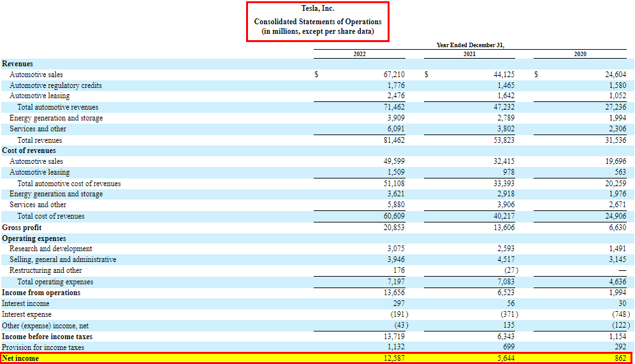This screenshot has height=364, width=635.
Task: Select value 51,108 in 2022 column
Action: point(393,184)
